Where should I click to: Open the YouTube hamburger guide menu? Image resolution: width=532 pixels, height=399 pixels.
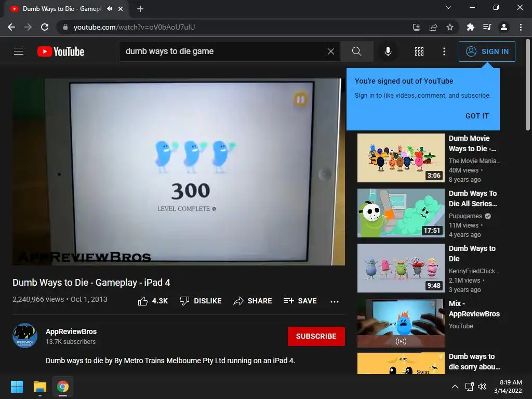19,51
